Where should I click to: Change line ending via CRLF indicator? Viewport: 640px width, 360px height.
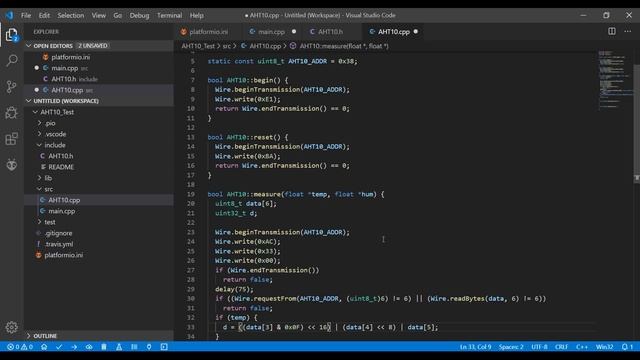[x=562, y=347]
